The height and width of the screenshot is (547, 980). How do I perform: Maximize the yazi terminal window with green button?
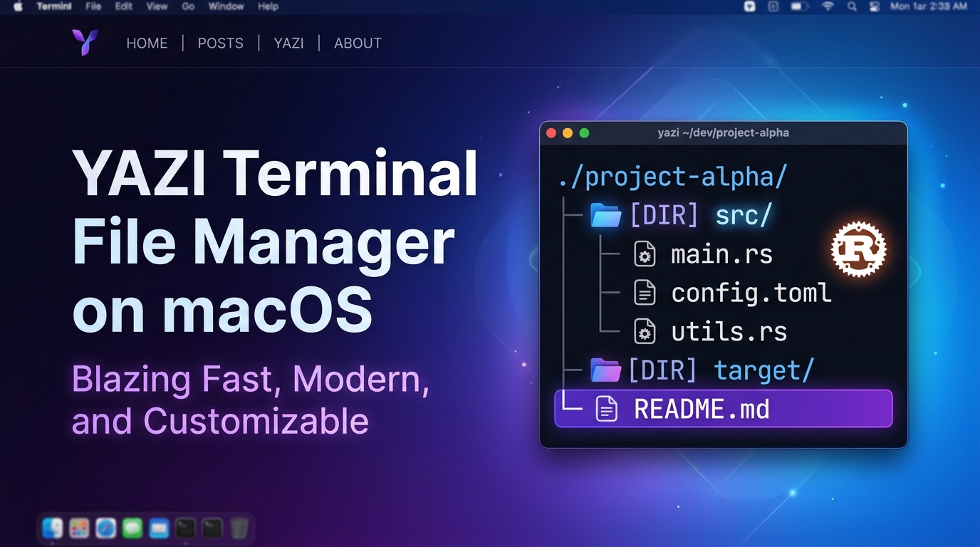coord(585,133)
